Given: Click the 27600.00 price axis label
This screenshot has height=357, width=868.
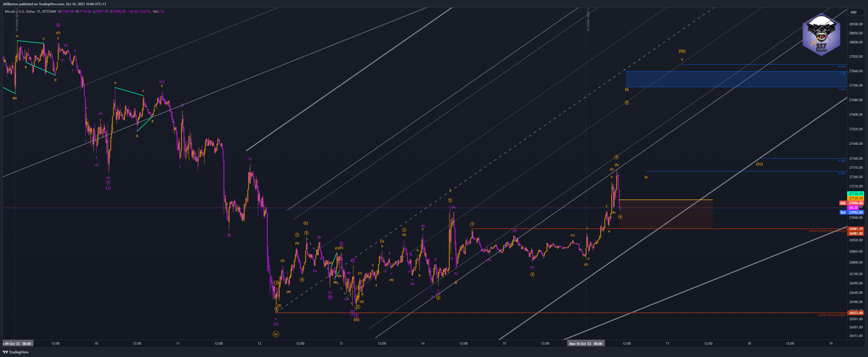Looking at the screenshot, I should click(856, 114).
